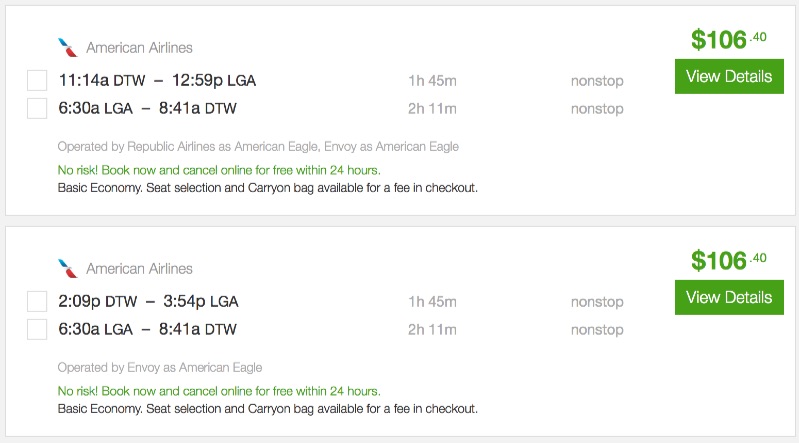The height and width of the screenshot is (443, 799).
Task: Click Basic Economy notice on the 2:09p listing
Action: (x=267, y=408)
